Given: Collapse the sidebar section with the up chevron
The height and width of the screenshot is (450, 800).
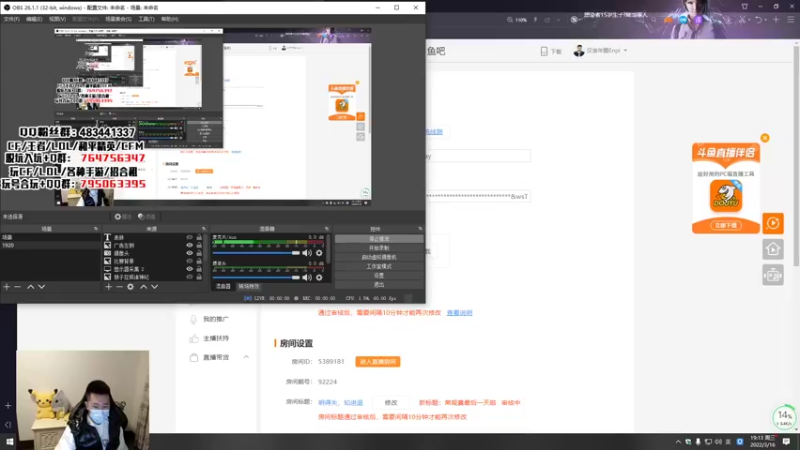Looking at the screenshot, I should (246, 357).
